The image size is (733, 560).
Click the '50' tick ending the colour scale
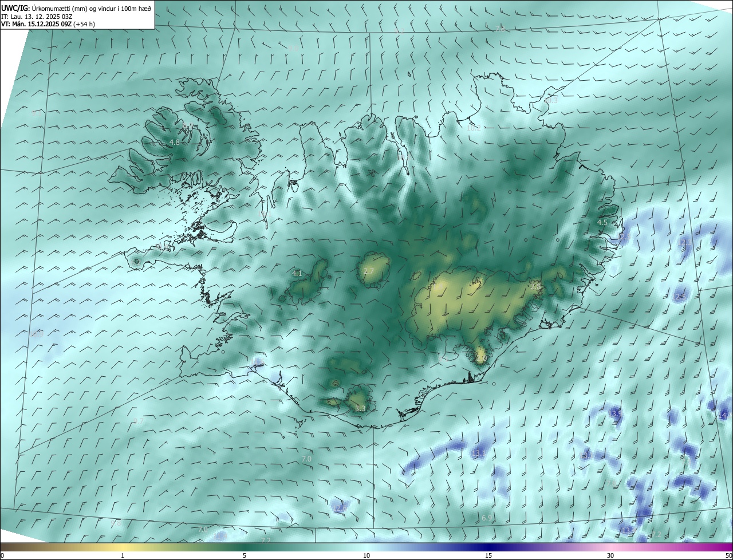[x=728, y=555]
